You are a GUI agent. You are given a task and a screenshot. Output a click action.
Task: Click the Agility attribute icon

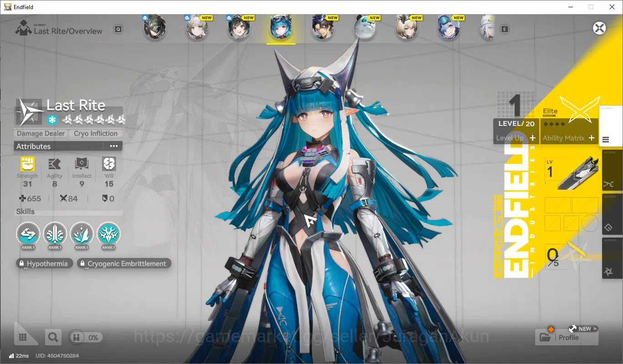55,164
